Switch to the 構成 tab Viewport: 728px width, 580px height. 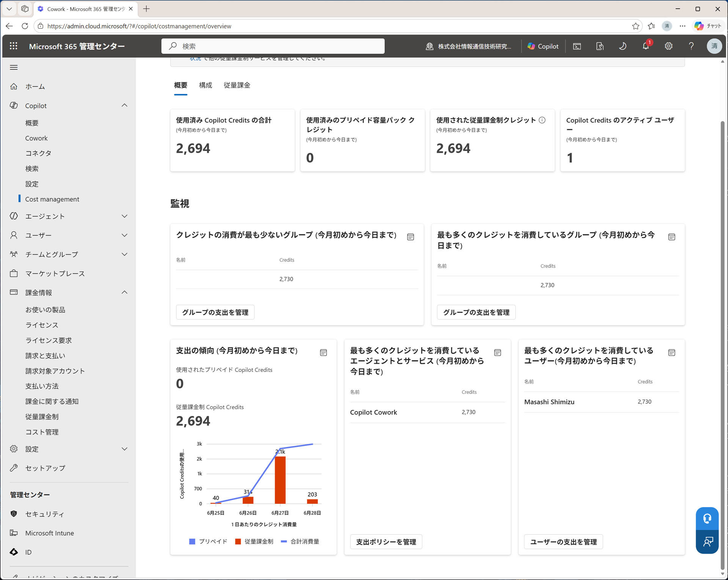point(206,85)
